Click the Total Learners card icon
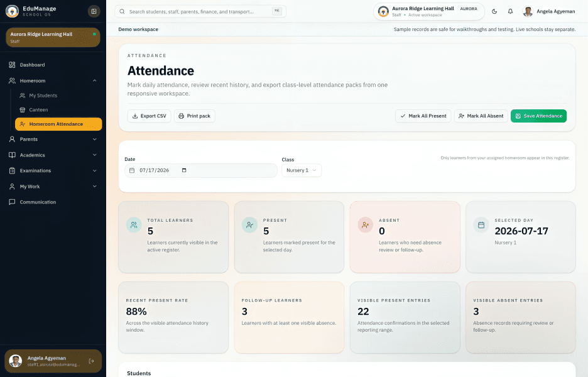 (x=134, y=225)
